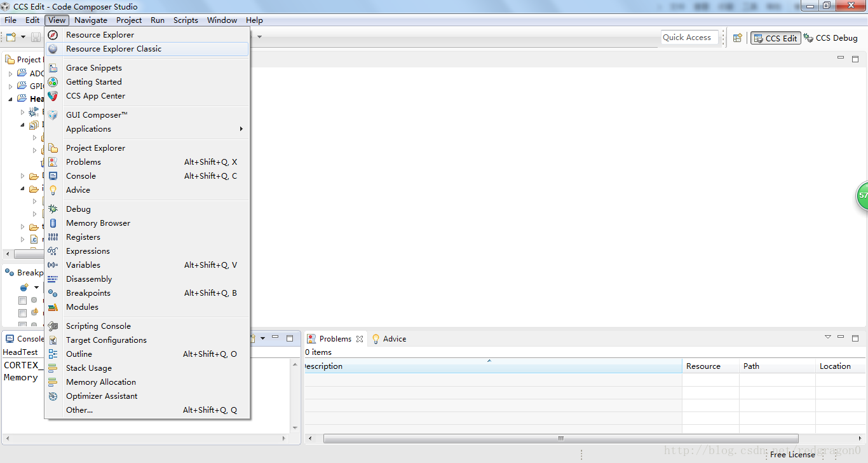This screenshot has height=463, width=868.
Task: Open Target Configurations view
Action: coord(147,340)
